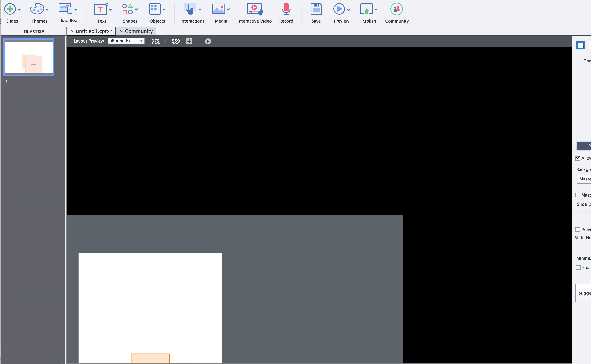Open the iPhone 6 device dropdown
Screen dimensions: 591x364
[x=126, y=41]
